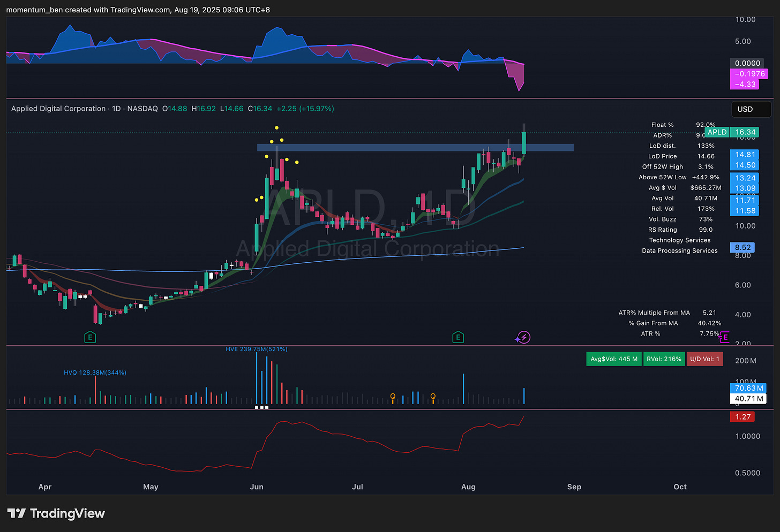Click the 13.24 moving average price tag

(x=745, y=178)
